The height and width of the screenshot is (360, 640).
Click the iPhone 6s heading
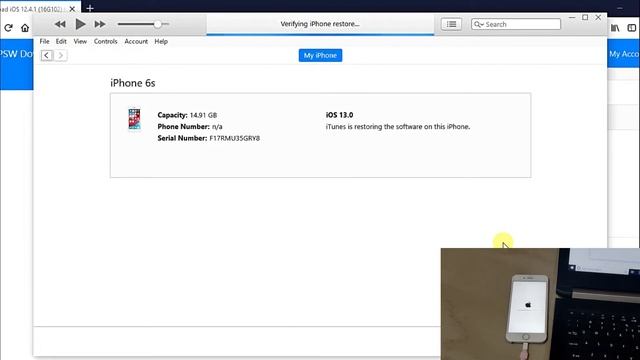click(x=133, y=83)
